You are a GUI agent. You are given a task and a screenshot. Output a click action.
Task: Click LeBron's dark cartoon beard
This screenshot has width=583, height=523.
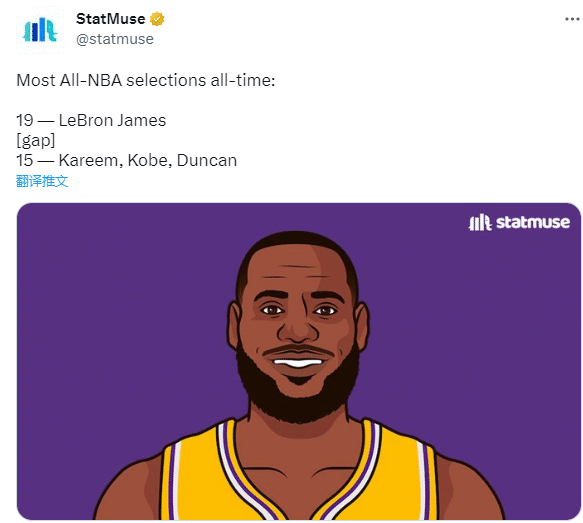pyautogui.click(x=297, y=394)
